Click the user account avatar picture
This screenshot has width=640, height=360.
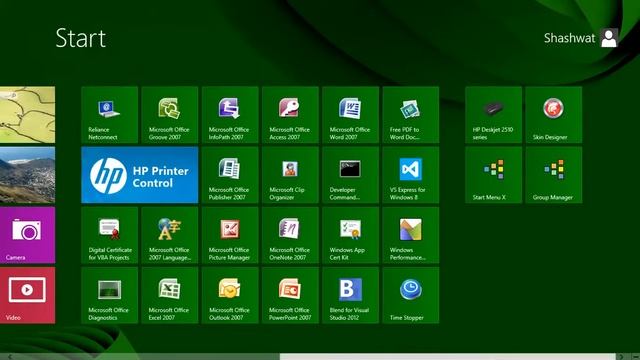(x=609, y=38)
